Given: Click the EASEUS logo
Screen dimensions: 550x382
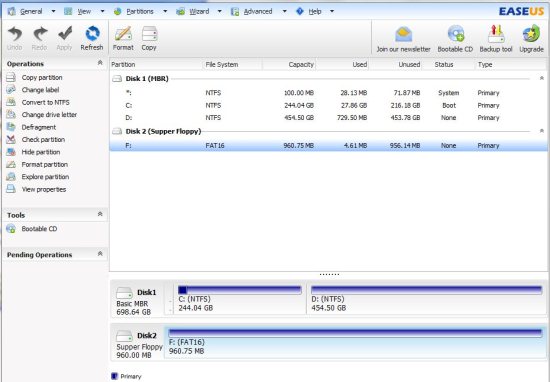Looking at the screenshot, I should point(521,11).
